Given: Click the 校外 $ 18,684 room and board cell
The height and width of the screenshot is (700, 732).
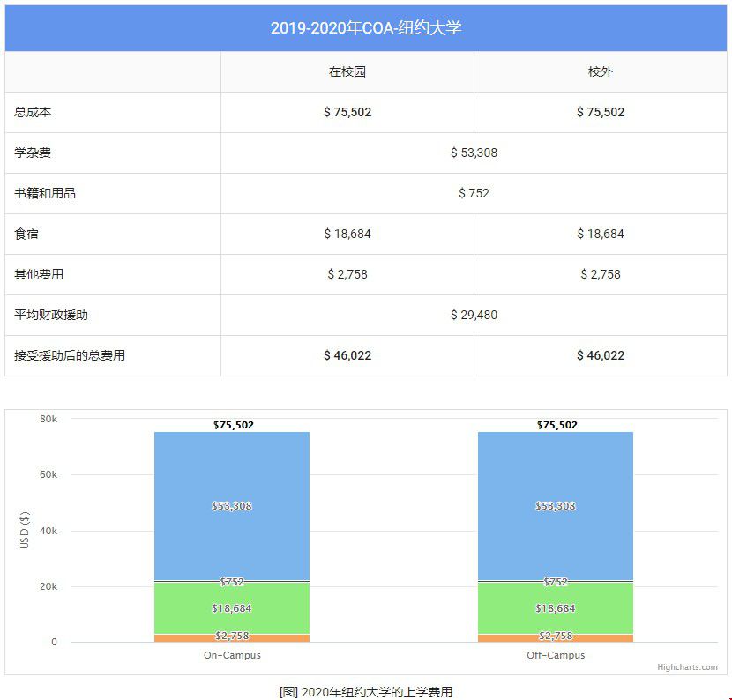Looking at the screenshot, I should pos(601,234).
